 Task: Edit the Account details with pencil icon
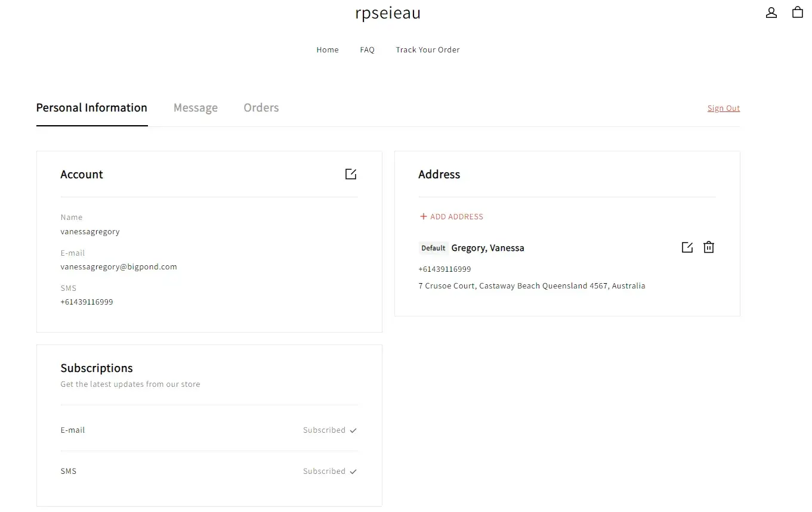point(351,174)
